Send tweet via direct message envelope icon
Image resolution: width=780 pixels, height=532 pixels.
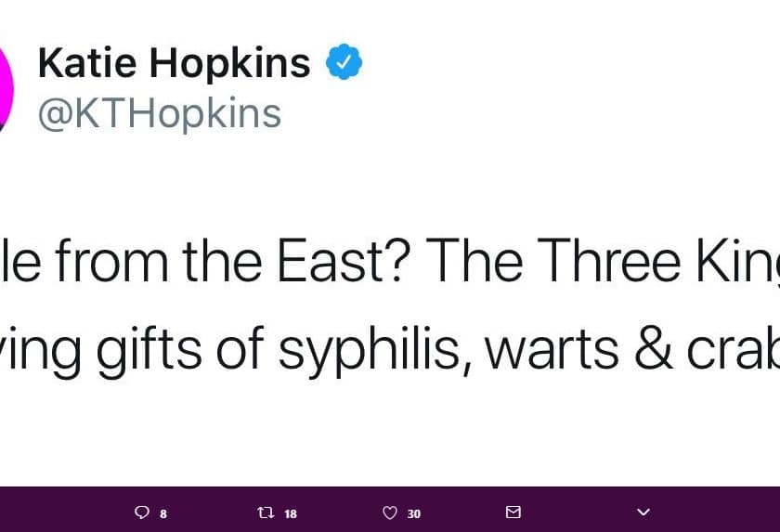513,512
